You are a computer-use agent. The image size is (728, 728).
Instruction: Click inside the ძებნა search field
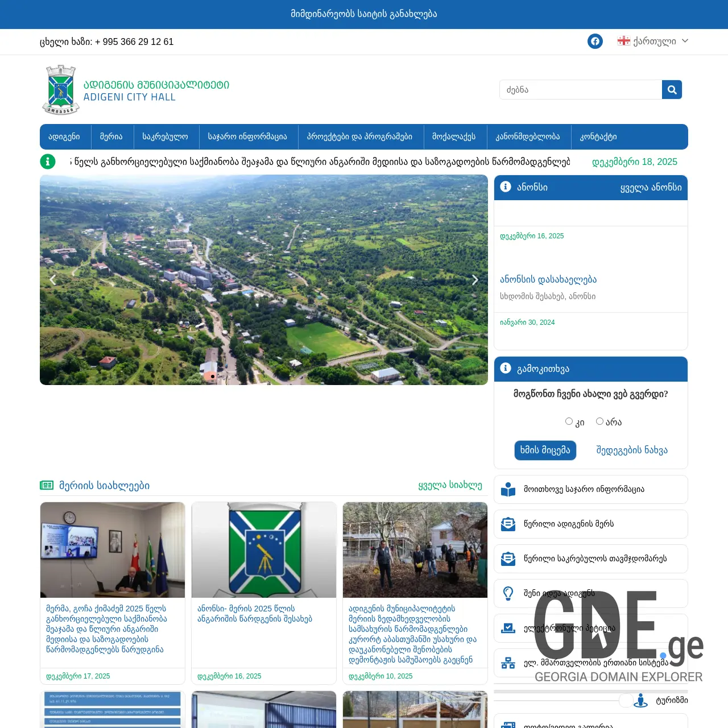point(574,89)
